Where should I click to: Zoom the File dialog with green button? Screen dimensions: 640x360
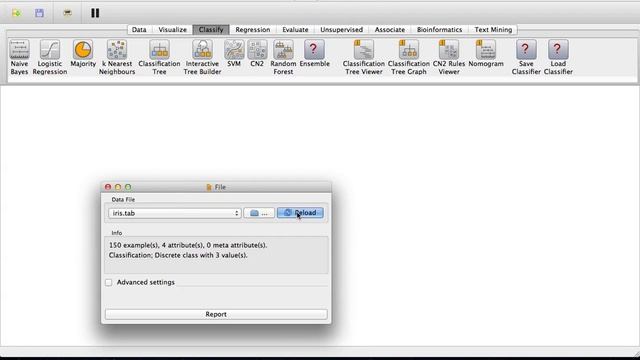(128, 187)
